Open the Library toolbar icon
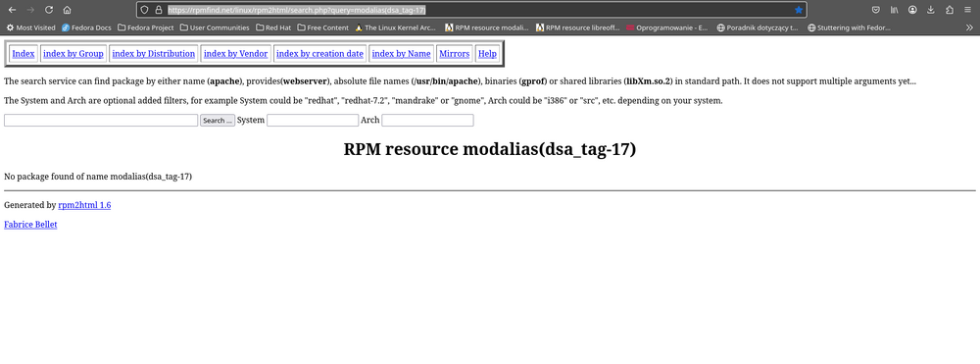The width and height of the screenshot is (980, 364). [895, 10]
